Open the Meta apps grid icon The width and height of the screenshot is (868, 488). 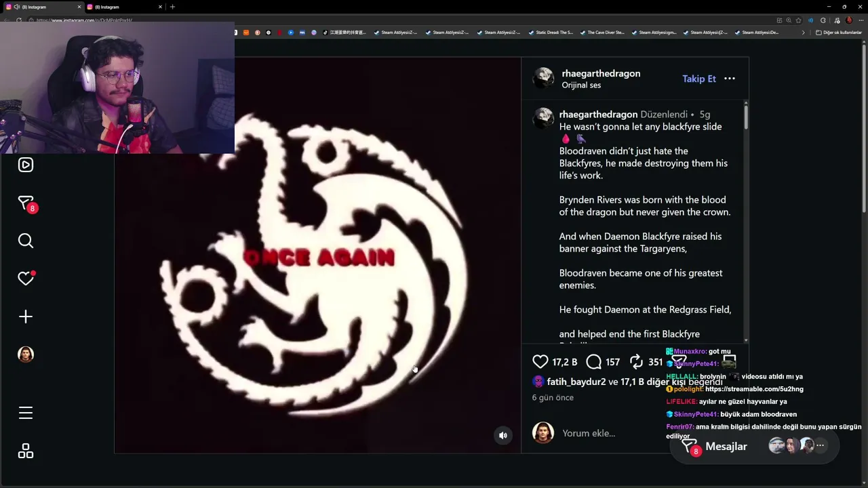click(x=26, y=451)
